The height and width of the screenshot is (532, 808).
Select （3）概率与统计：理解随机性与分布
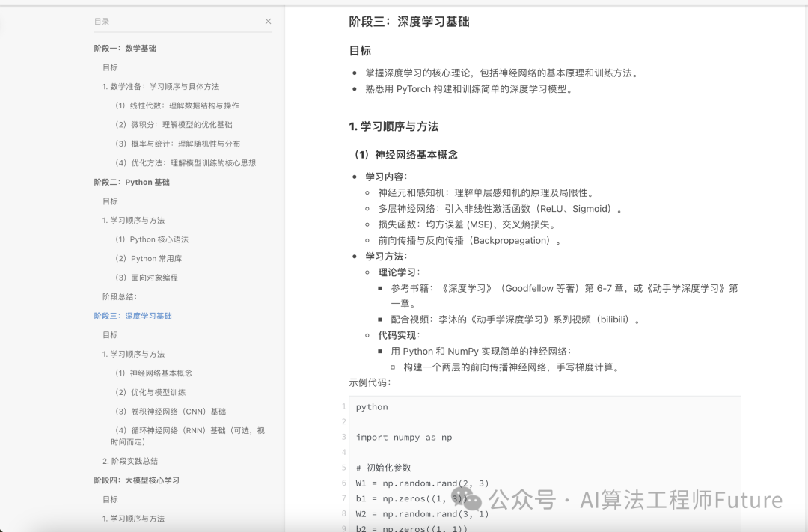tap(176, 144)
